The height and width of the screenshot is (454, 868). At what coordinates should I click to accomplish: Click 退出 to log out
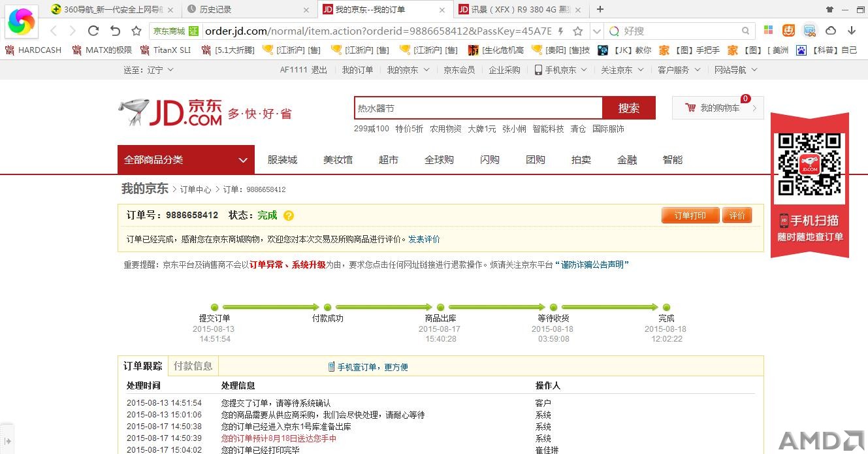click(319, 70)
